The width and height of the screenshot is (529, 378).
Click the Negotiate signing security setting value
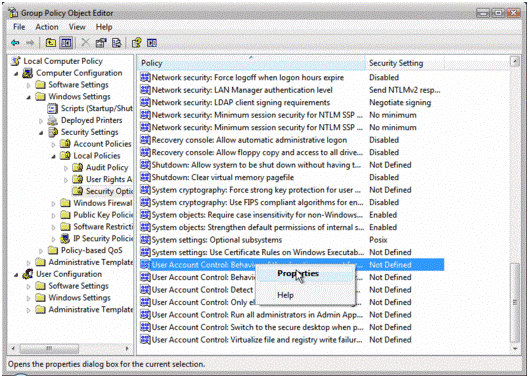tap(400, 102)
